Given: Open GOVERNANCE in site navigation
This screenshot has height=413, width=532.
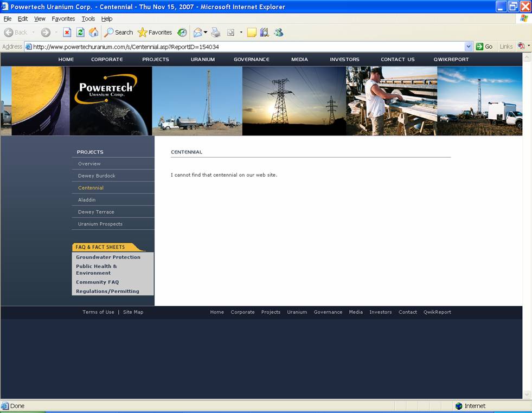Looking at the screenshot, I should pyautogui.click(x=252, y=59).
